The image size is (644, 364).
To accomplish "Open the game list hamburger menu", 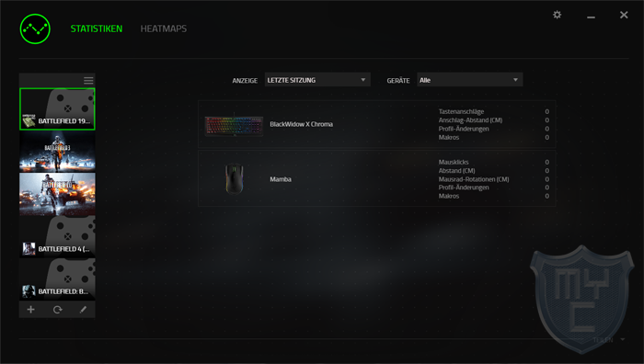I will pos(88,81).
